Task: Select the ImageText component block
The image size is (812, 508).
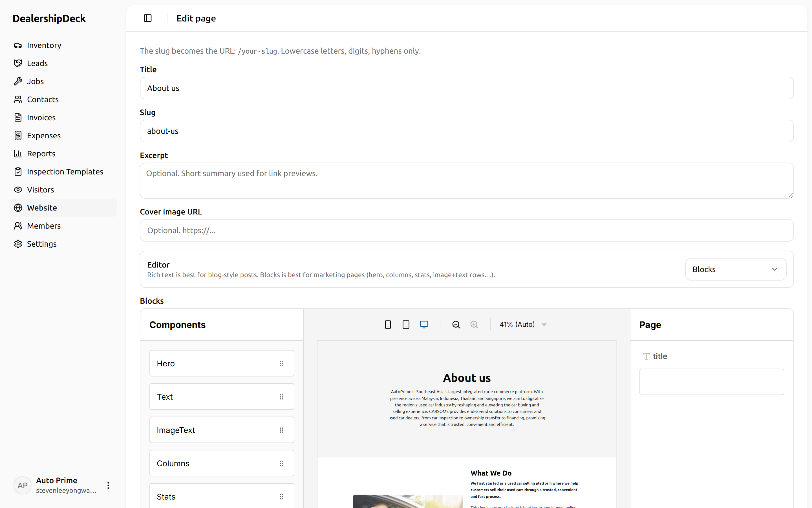Action: pos(222,430)
